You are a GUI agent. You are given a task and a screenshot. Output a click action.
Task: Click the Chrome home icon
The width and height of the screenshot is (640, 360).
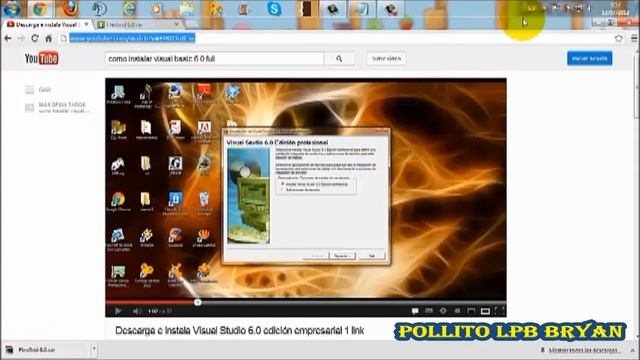click(x=49, y=38)
